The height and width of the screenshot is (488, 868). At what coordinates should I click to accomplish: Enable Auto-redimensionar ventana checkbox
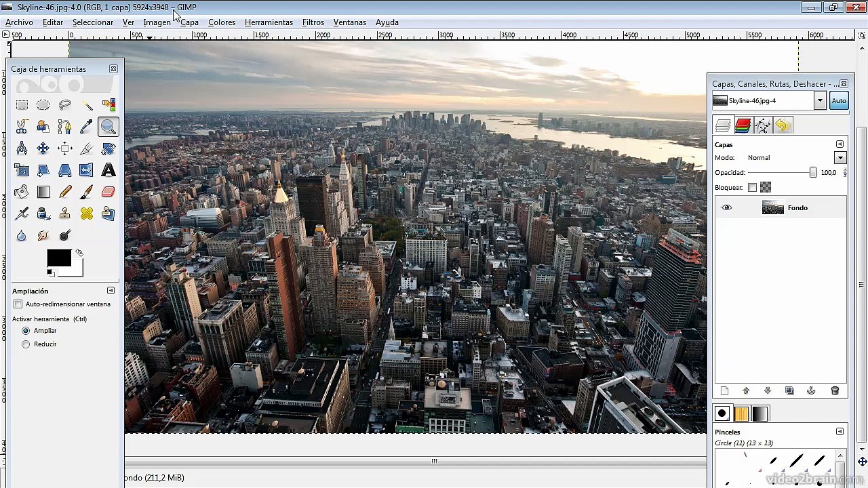[x=18, y=304]
